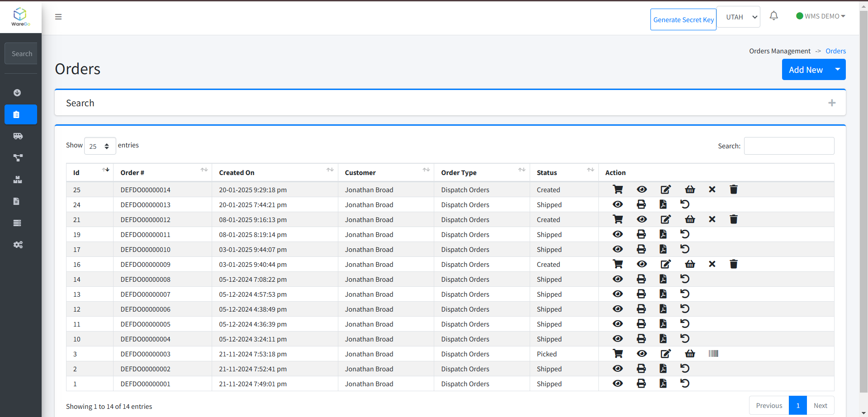The image size is (868, 417).
Task: View order DEFDO00000003 with eye icon
Action: (642, 354)
